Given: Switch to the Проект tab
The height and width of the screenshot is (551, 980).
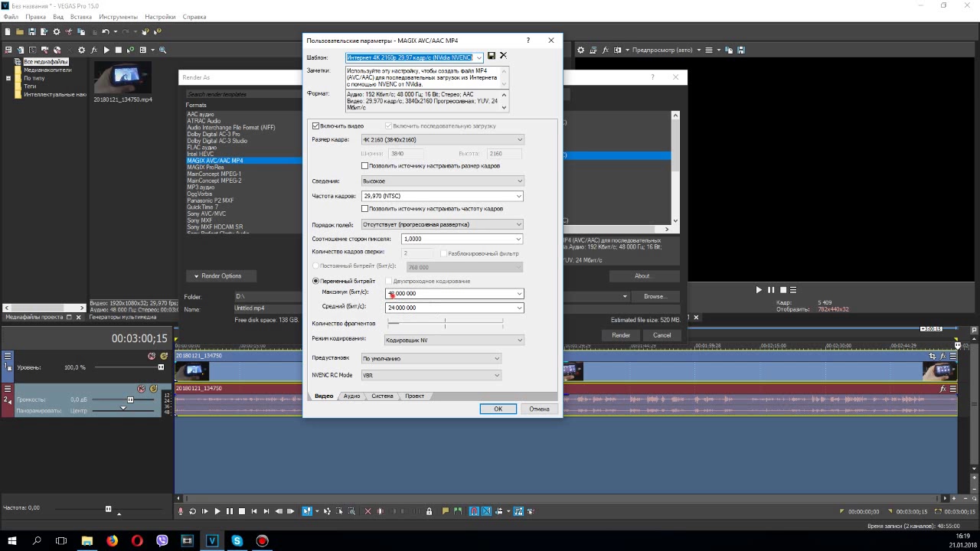Looking at the screenshot, I should pos(414,396).
